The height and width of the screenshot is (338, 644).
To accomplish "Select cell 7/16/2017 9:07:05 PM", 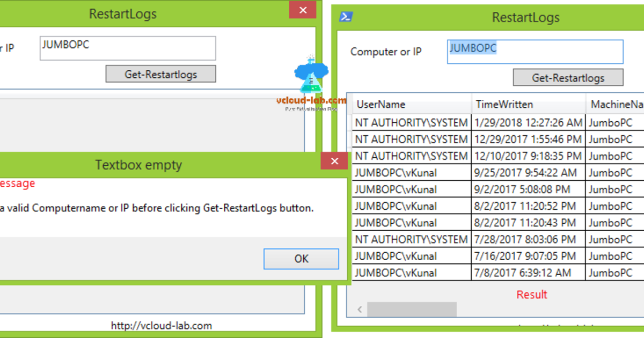I will 528,255.
